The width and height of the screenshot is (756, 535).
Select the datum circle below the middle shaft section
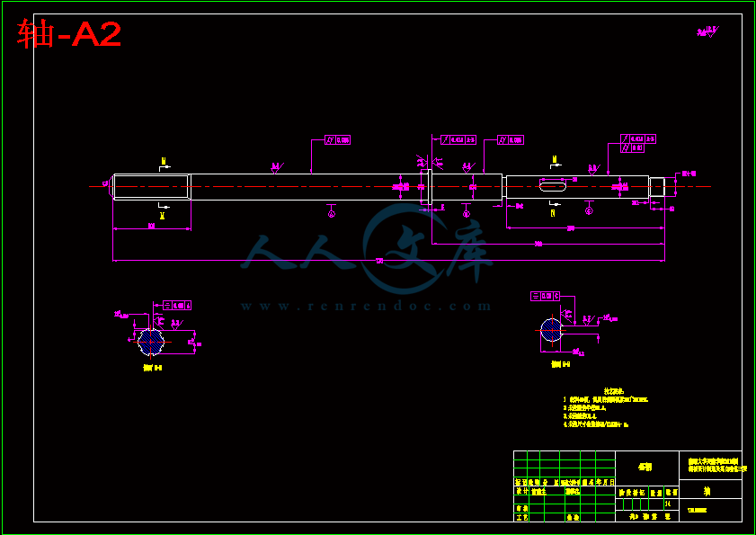point(467,213)
